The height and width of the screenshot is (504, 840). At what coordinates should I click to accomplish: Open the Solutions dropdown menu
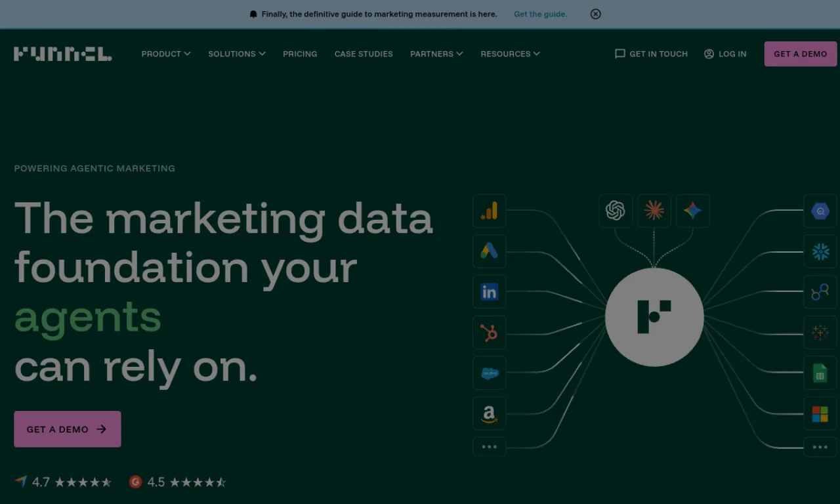pos(237,54)
